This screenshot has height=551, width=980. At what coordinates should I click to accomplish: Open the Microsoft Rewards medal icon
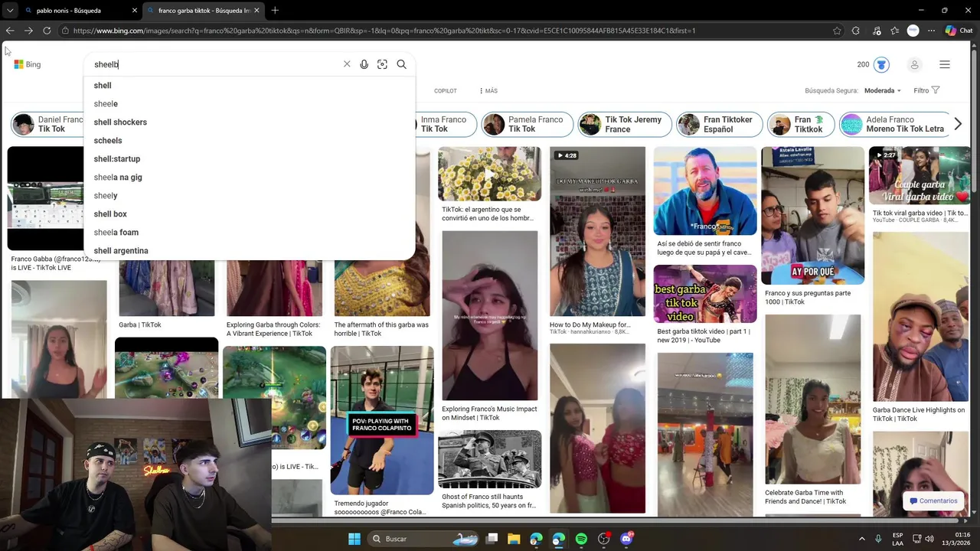coord(881,64)
